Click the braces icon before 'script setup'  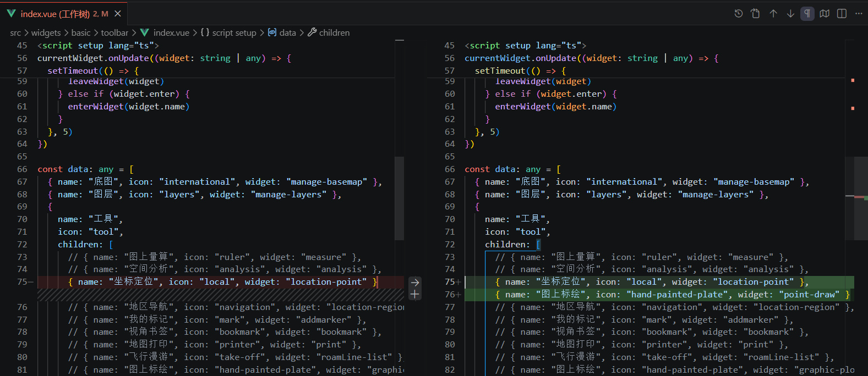(x=205, y=33)
